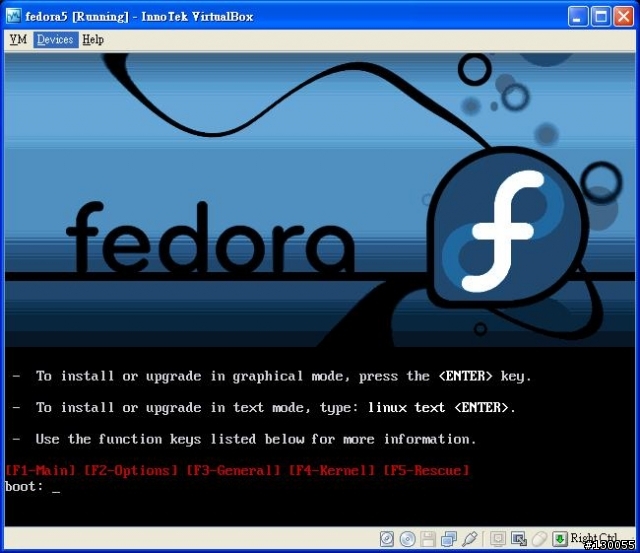Click the hard disk activity status icon
The height and width of the screenshot is (553, 640).
387,539
